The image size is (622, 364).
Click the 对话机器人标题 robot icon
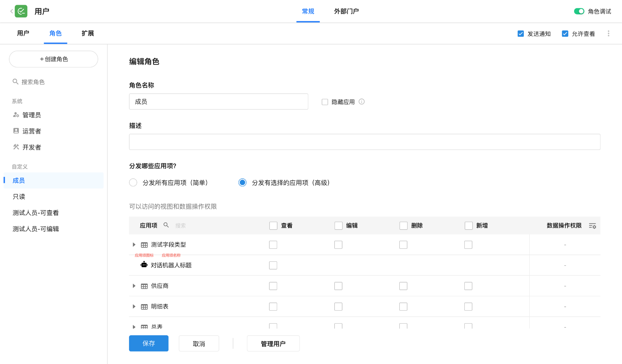(144, 265)
